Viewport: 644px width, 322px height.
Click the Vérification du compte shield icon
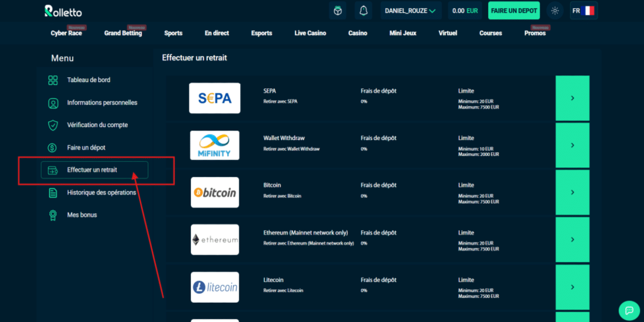(53, 125)
